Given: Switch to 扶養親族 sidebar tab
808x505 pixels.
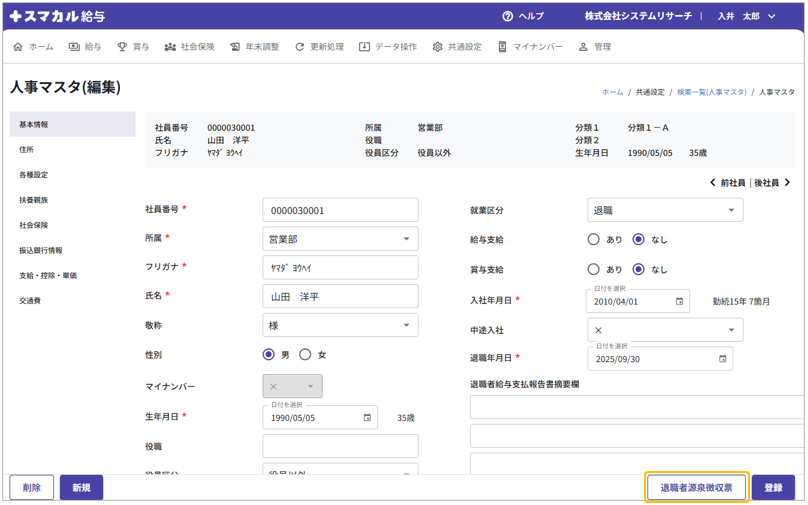Looking at the screenshot, I should (34, 200).
